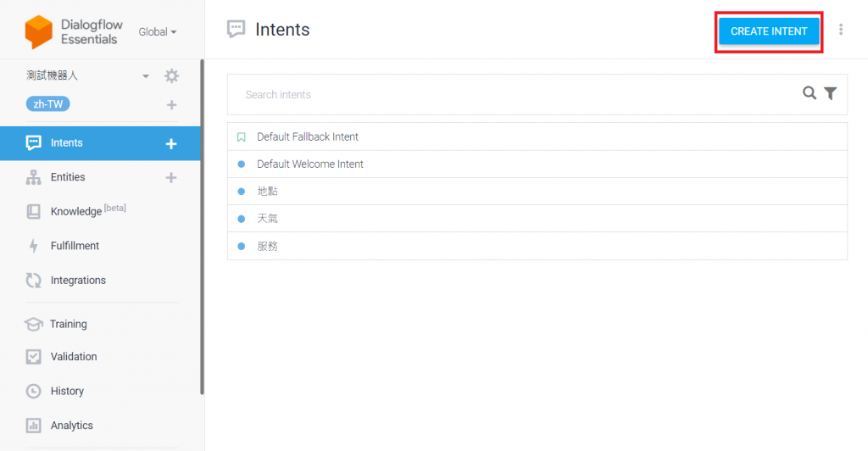The image size is (868, 451).
Task: Add intent using Intents plus icon
Action: [171, 144]
